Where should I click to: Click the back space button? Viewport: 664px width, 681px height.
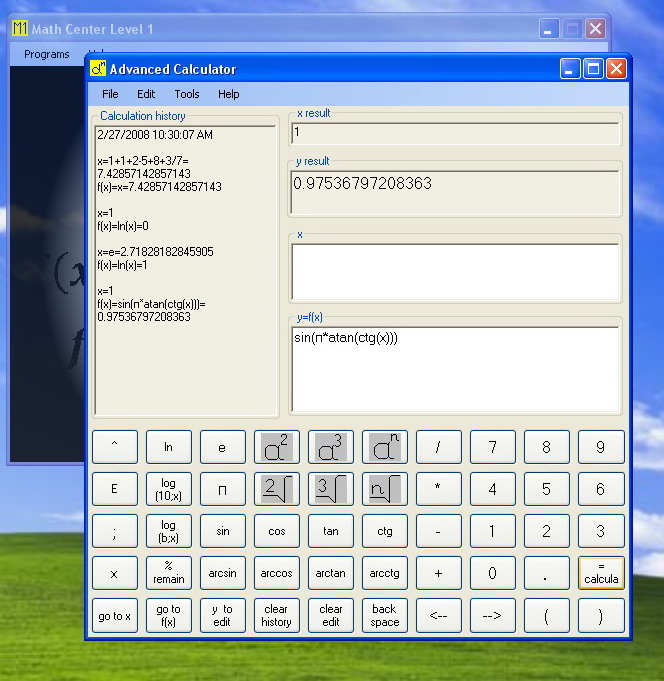(384, 615)
